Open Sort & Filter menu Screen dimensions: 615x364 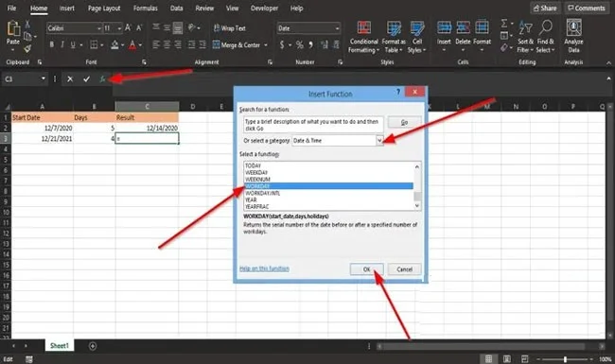[x=525, y=37]
